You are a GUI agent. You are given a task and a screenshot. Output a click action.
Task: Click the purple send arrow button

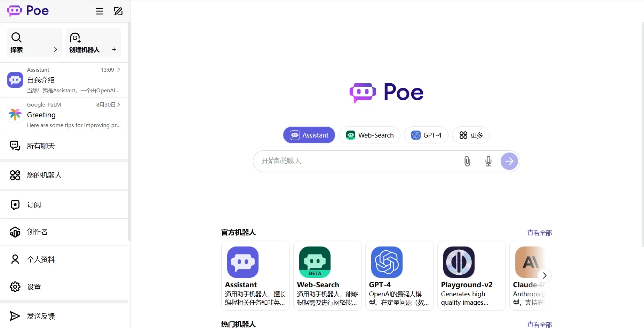[x=509, y=161]
